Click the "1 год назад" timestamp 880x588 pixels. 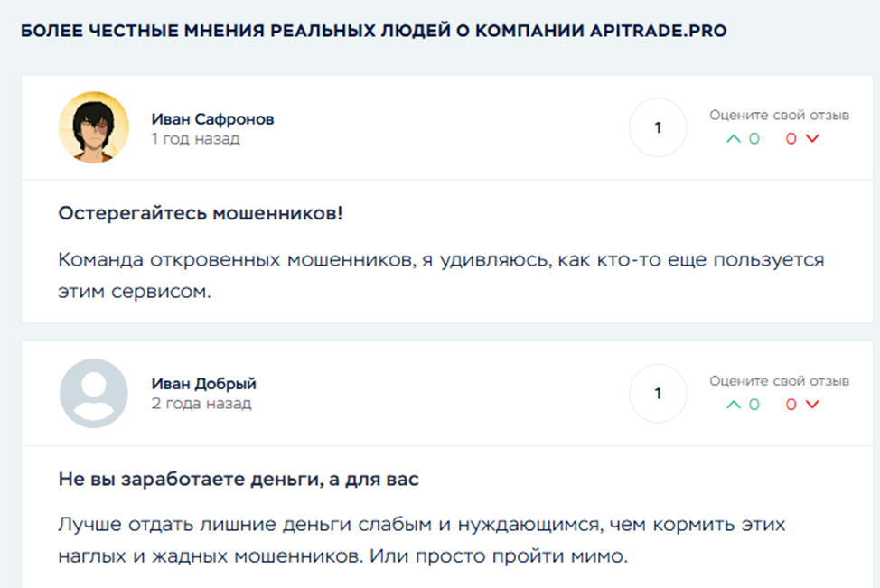[195, 139]
